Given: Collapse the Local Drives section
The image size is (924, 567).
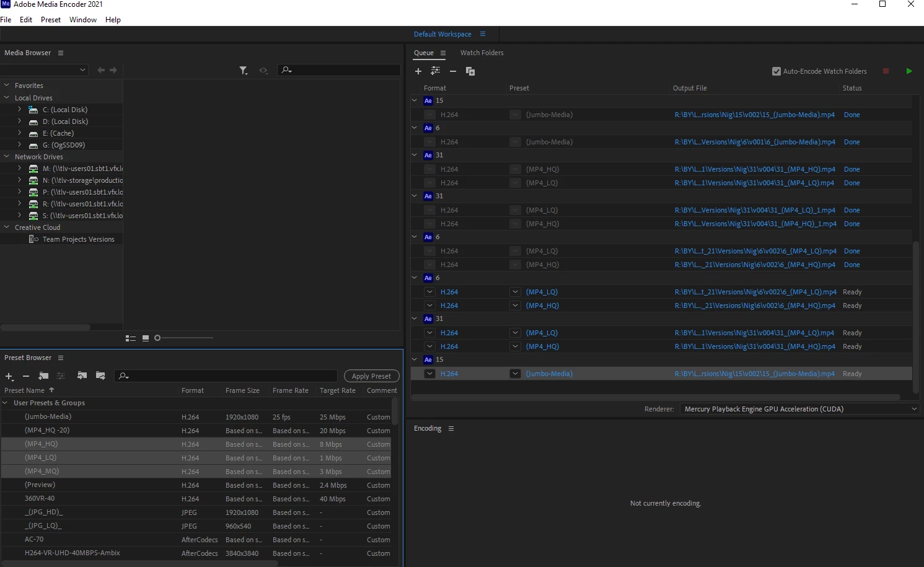Looking at the screenshot, I should [7, 98].
